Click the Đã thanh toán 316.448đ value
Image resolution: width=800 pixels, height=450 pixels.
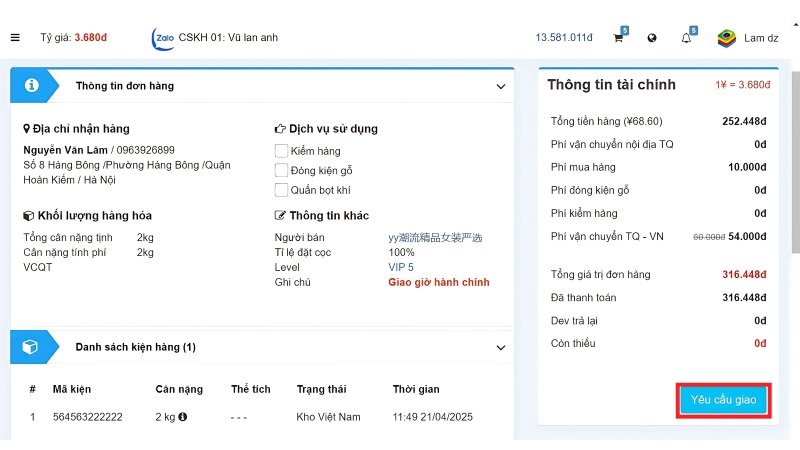744,297
